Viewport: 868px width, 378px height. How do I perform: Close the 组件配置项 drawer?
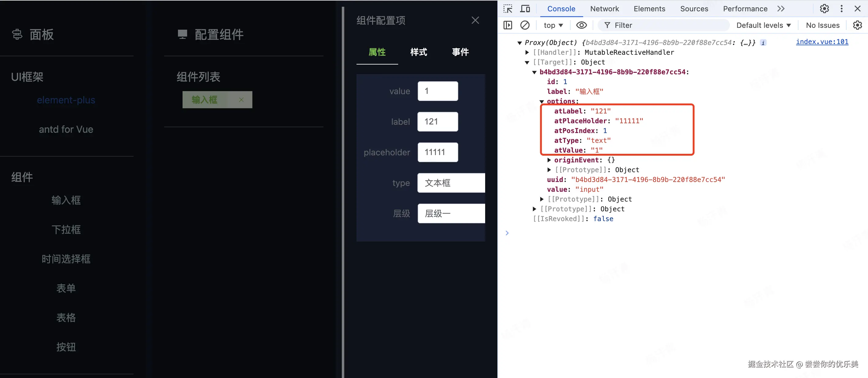point(475,20)
